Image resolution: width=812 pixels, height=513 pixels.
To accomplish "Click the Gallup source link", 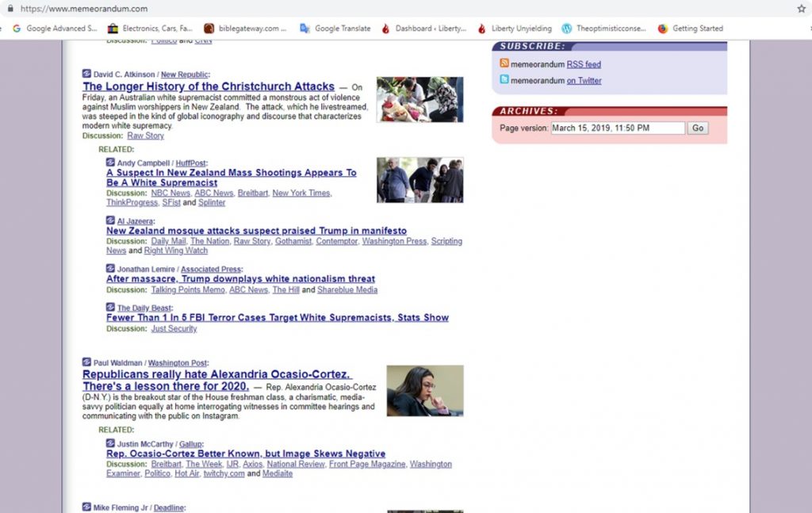I will (x=190, y=444).
